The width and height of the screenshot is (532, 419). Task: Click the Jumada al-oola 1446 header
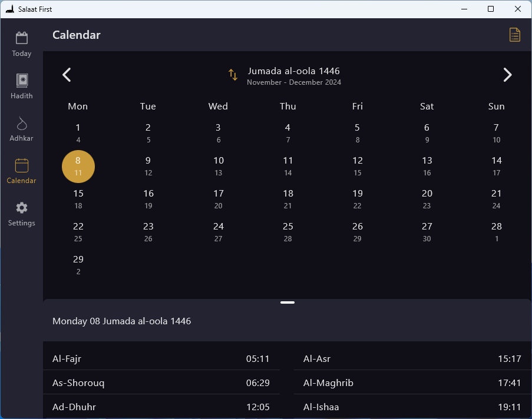click(293, 71)
